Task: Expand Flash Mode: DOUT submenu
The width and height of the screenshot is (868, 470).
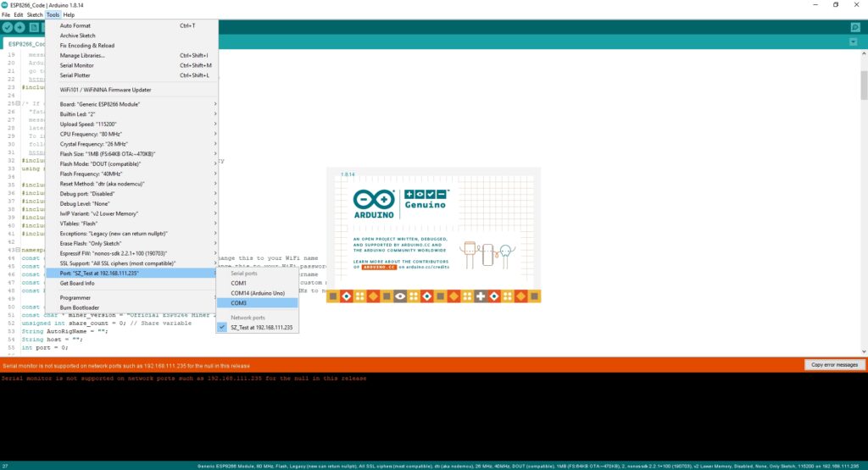Action: (131, 163)
